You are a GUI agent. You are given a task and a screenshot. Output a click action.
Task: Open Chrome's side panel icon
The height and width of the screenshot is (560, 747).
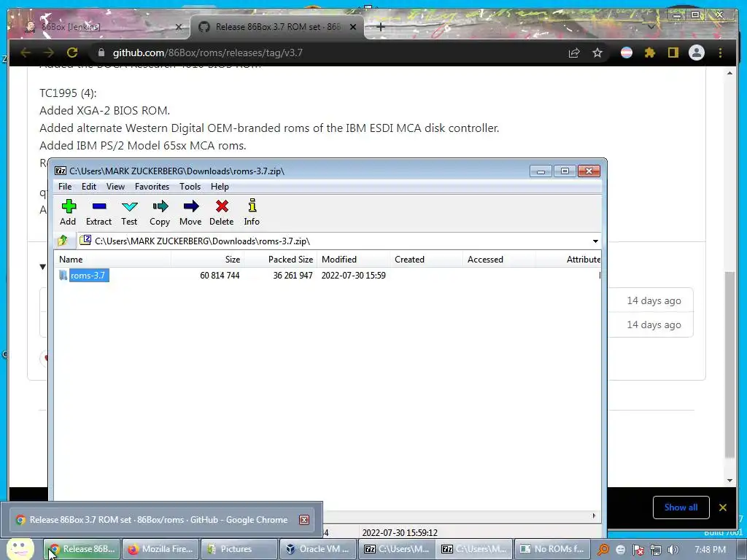pos(673,52)
